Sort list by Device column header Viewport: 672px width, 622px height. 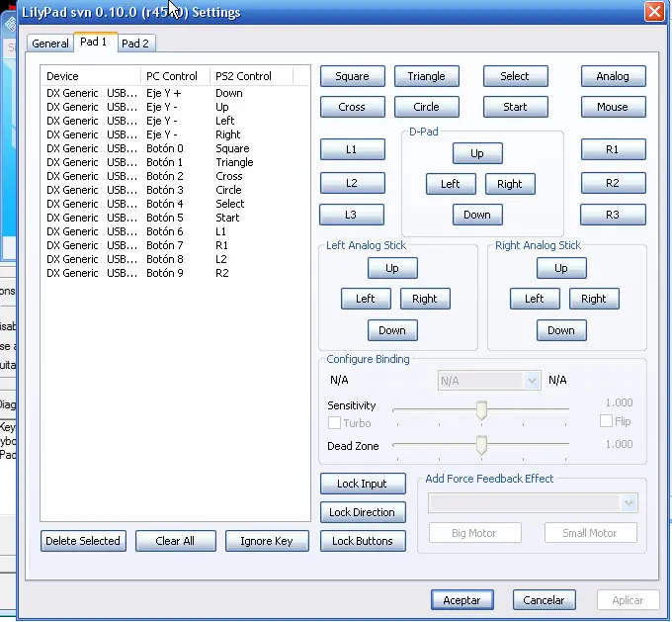91,76
